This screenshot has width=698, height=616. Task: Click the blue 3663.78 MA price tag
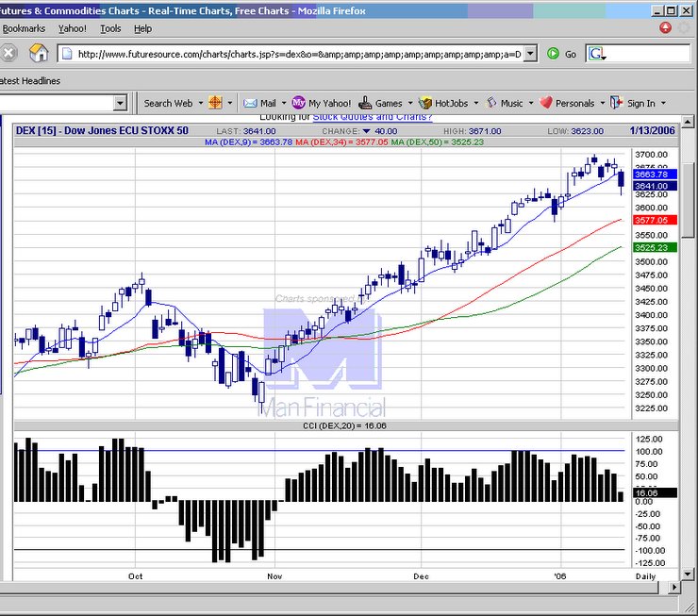[x=655, y=174]
